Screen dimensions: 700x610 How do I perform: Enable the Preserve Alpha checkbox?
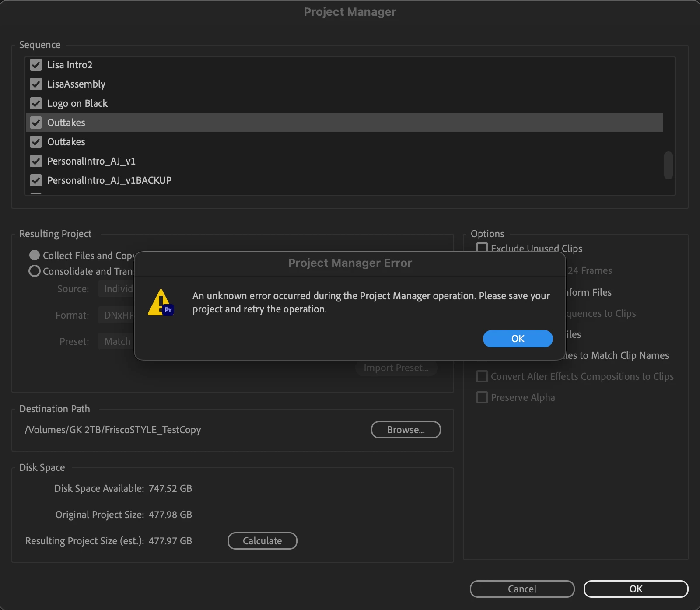coord(482,397)
